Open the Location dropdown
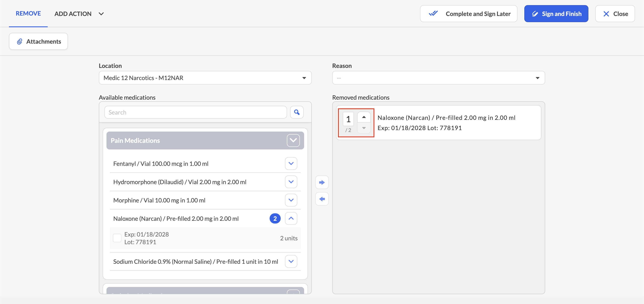 [x=205, y=78]
